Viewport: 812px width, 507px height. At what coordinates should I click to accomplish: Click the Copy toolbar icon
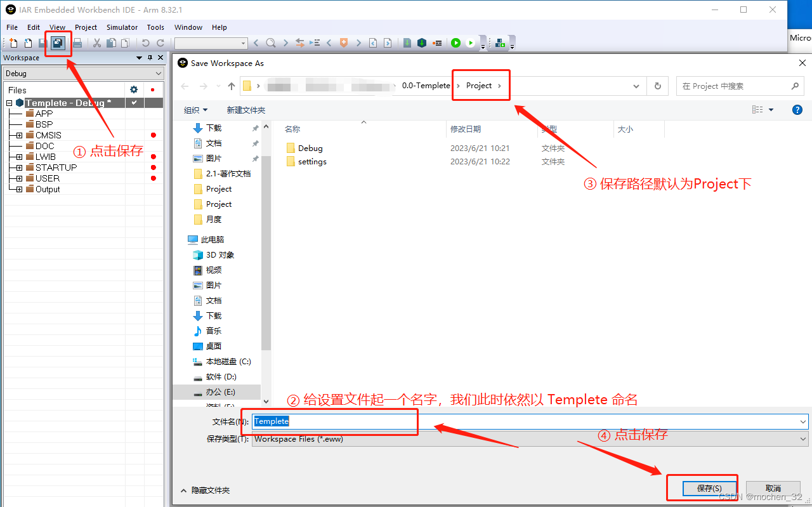point(111,43)
